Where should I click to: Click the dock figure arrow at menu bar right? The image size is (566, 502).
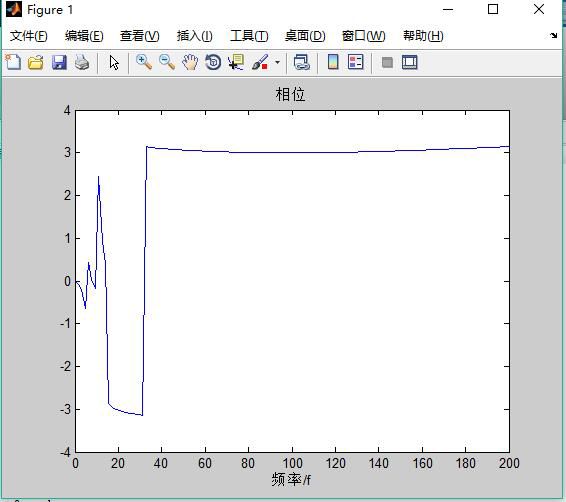553,35
